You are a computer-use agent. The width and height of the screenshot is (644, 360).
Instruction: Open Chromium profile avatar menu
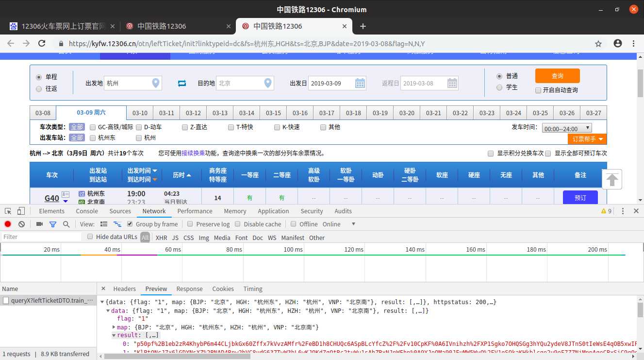point(618,43)
